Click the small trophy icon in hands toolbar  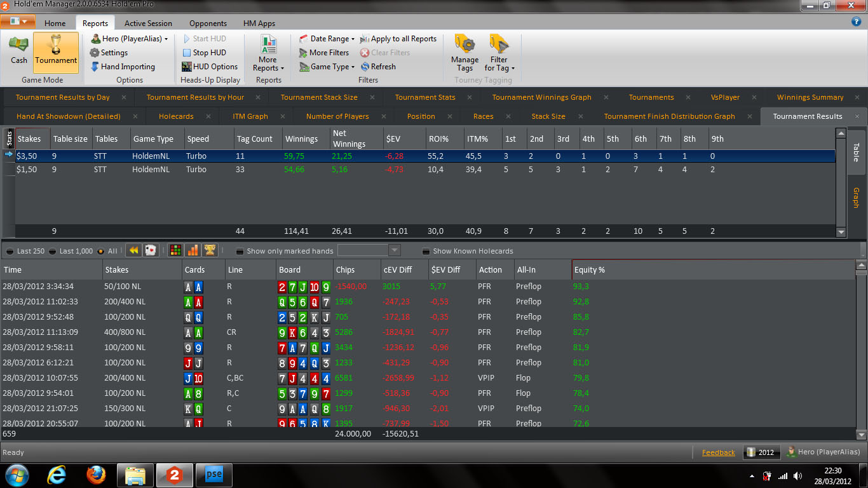[209, 250]
